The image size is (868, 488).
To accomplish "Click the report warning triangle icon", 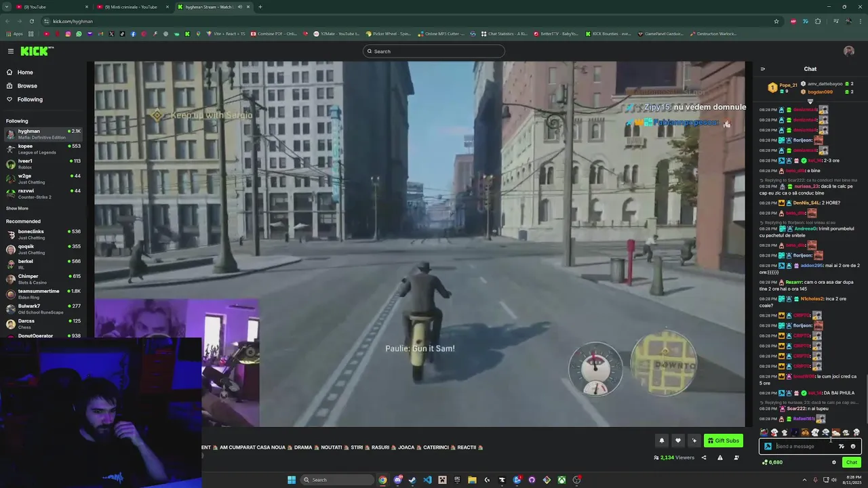I will (x=720, y=457).
